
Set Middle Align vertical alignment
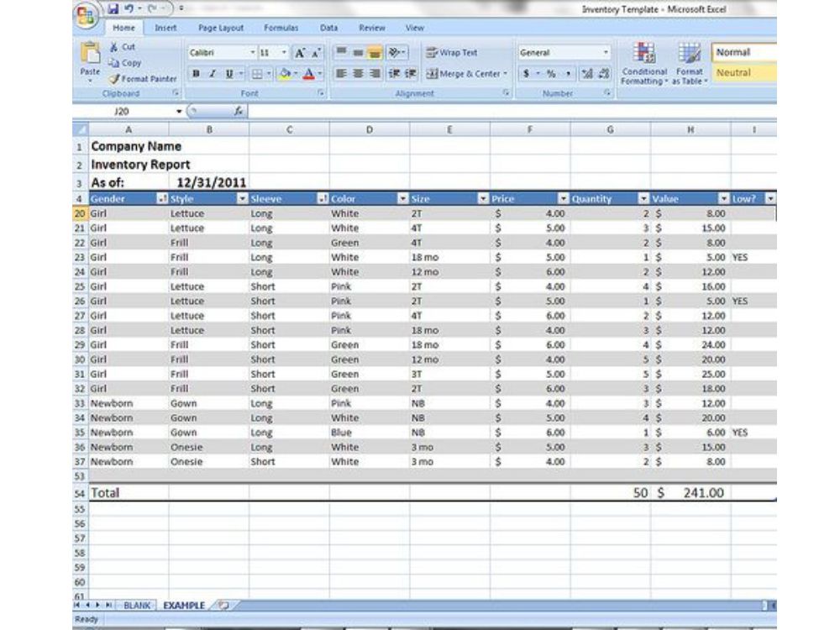(358, 52)
